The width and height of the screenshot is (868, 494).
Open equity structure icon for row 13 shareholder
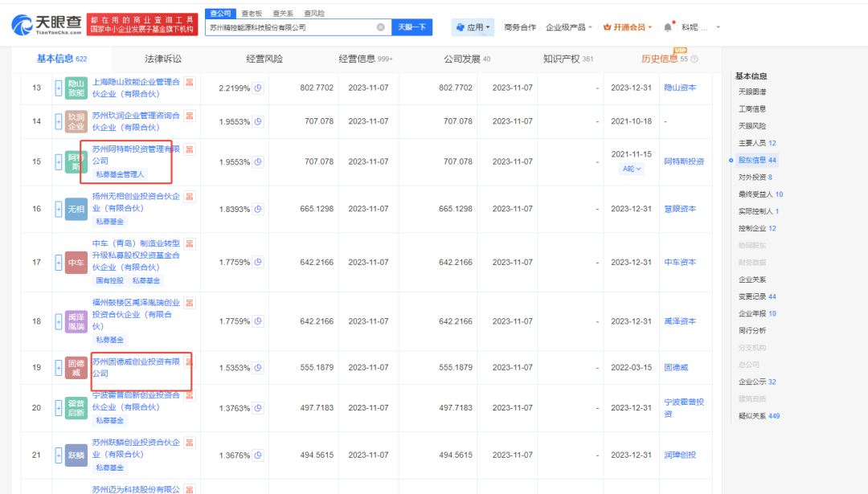click(x=190, y=81)
